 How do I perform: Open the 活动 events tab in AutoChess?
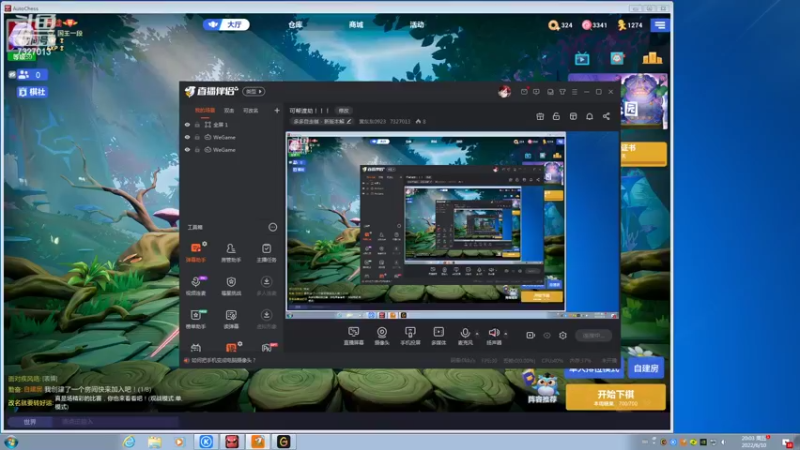(x=417, y=24)
